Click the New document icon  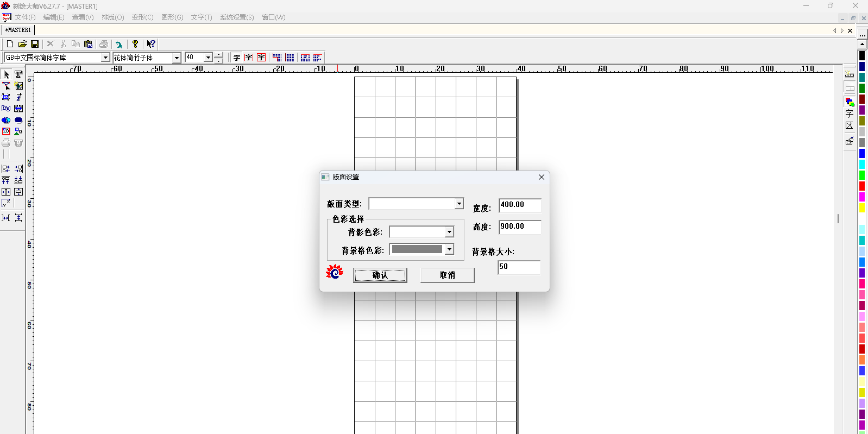tap(10, 44)
